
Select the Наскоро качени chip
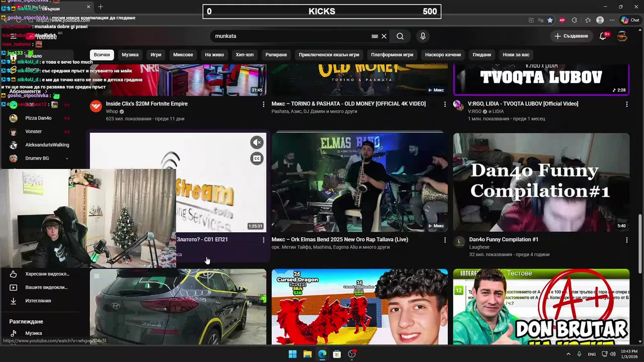[443, 55]
